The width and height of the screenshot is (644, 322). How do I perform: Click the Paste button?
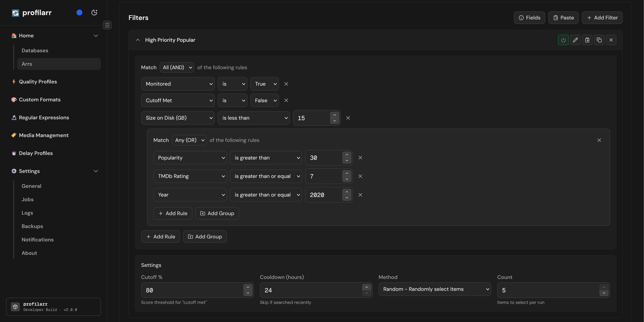[563, 18]
